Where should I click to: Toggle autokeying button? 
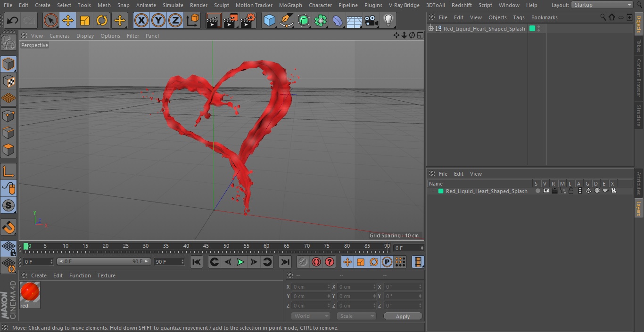(316, 262)
